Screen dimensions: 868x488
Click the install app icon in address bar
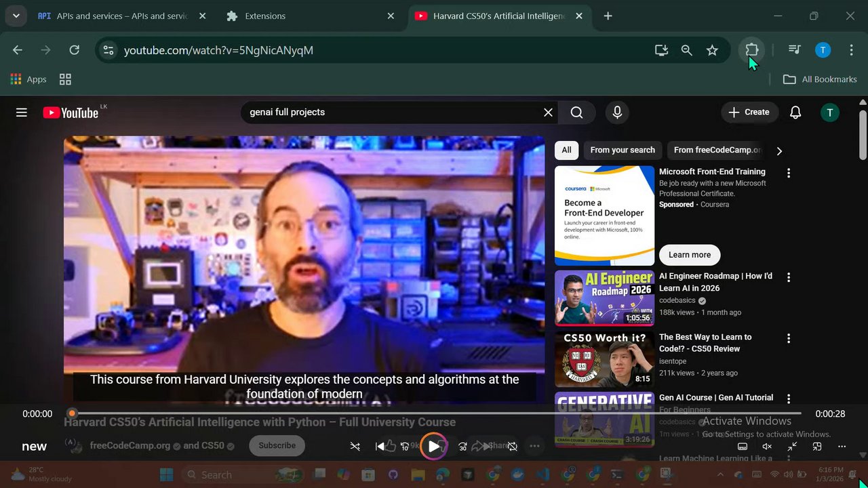(661, 50)
